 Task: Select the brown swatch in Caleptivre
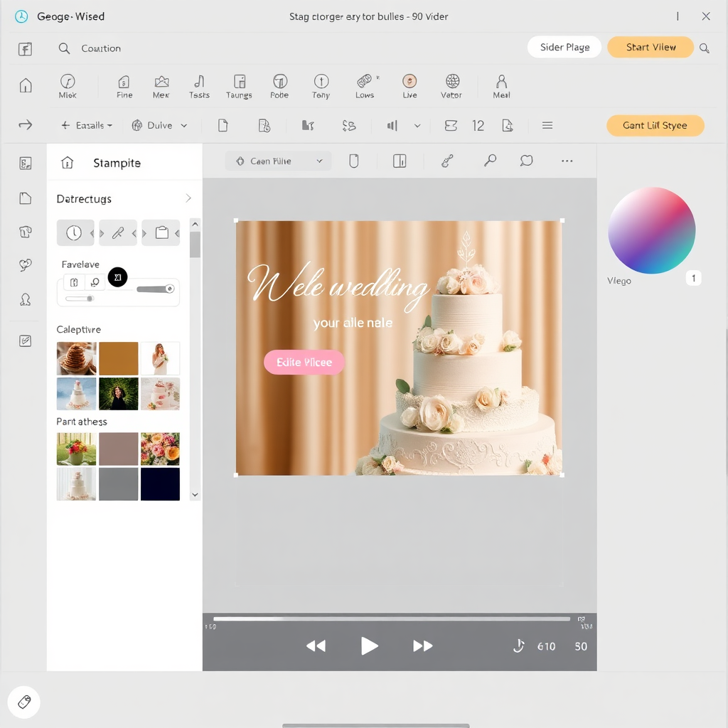pyautogui.click(x=119, y=358)
